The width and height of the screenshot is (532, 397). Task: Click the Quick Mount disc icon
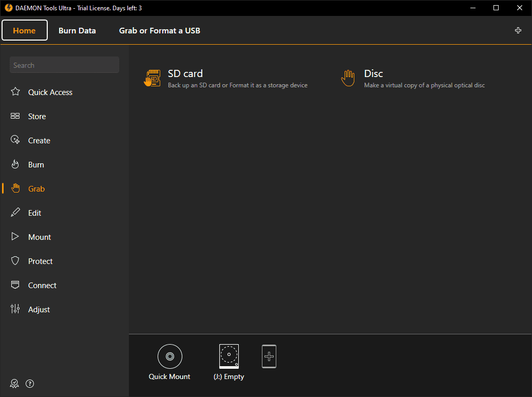[170, 356]
